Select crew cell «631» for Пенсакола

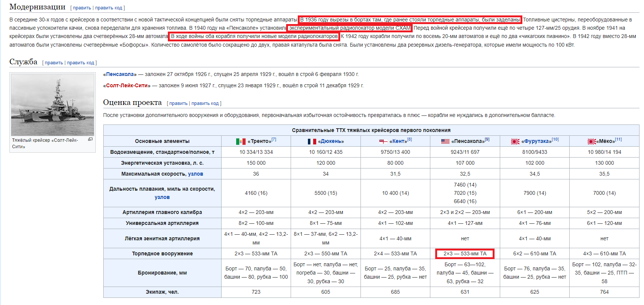pos(465,292)
